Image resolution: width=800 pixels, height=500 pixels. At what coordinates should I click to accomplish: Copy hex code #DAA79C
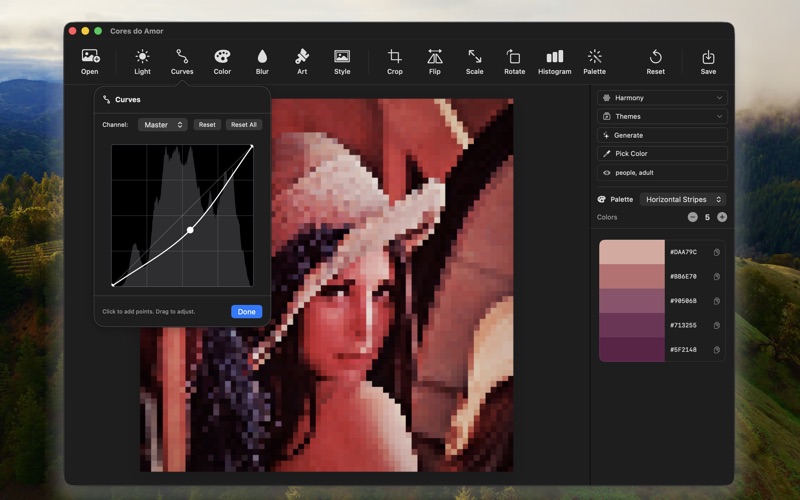tap(717, 252)
